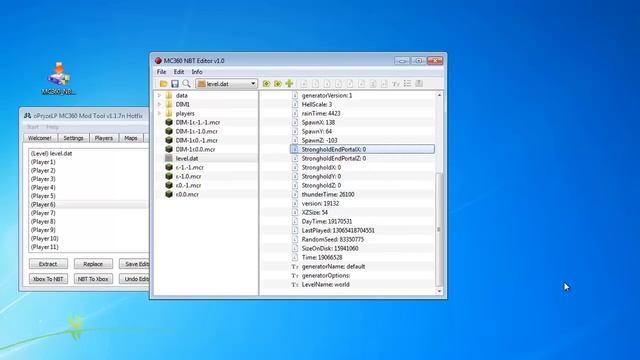Image resolution: width=640 pixels, height=360 pixels.
Task: Click the first green arrow toolbar icon
Action: 266,84
